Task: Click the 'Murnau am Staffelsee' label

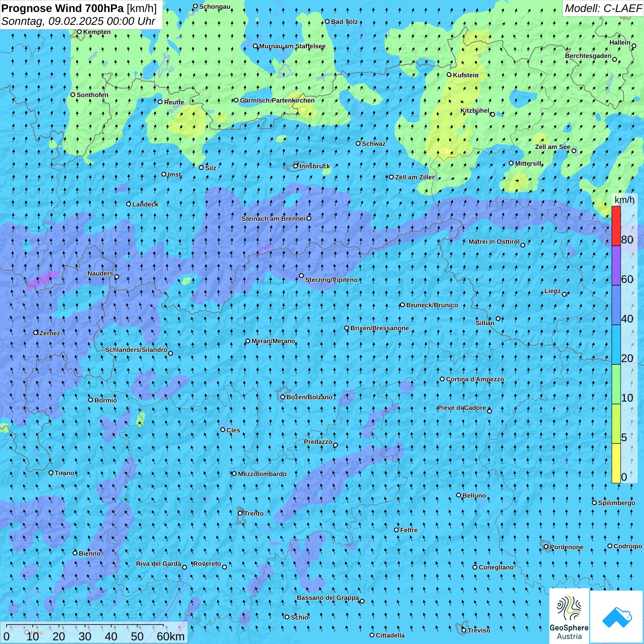Action: [292, 46]
